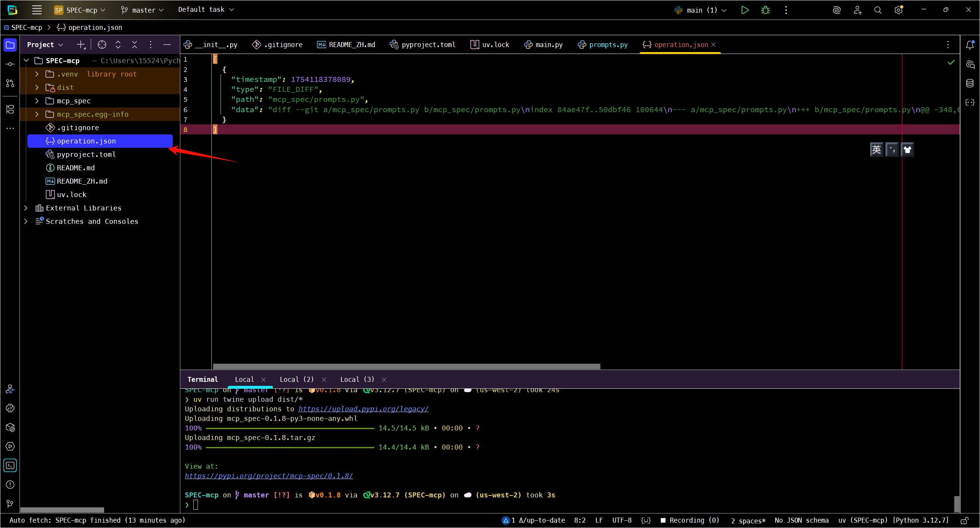Image resolution: width=980 pixels, height=528 pixels.
Task: Expand the .venv library root folder
Action: [x=37, y=74]
